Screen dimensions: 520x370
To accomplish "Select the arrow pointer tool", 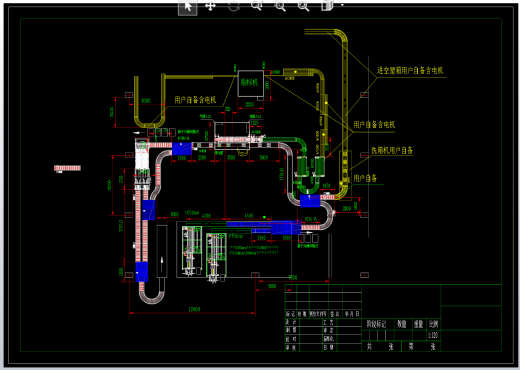I will tap(188, 7).
